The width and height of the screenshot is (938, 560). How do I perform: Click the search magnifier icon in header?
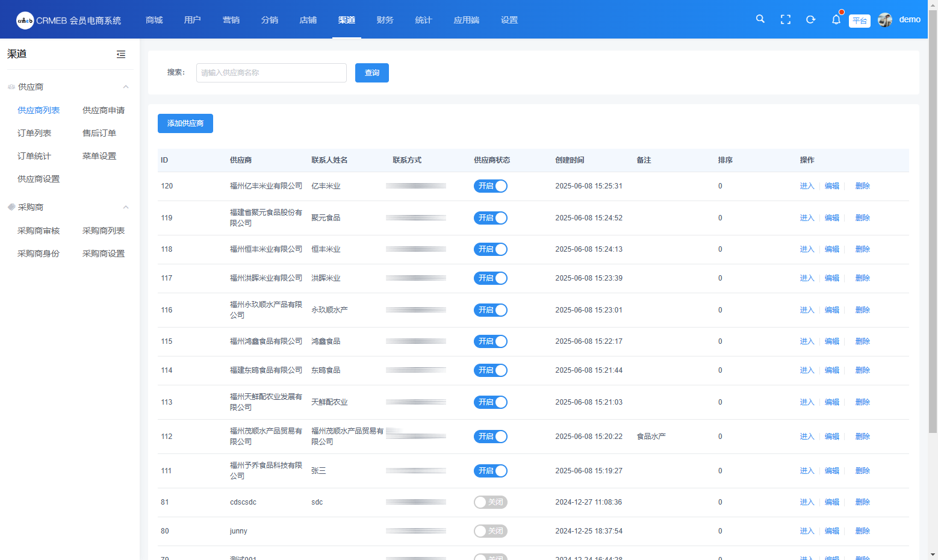click(x=760, y=19)
